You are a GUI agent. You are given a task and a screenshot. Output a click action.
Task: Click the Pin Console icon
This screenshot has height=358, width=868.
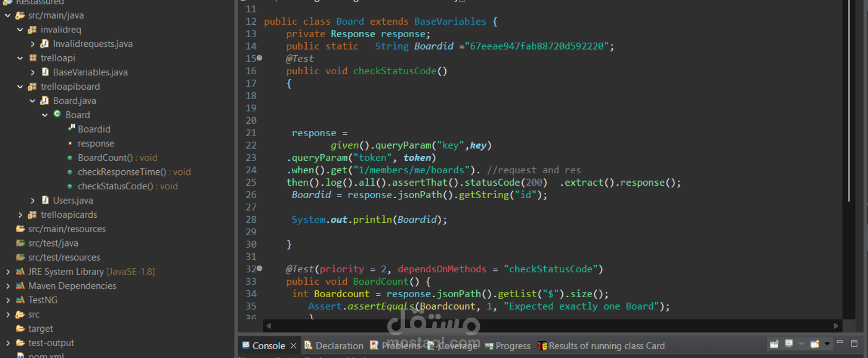click(774, 344)
